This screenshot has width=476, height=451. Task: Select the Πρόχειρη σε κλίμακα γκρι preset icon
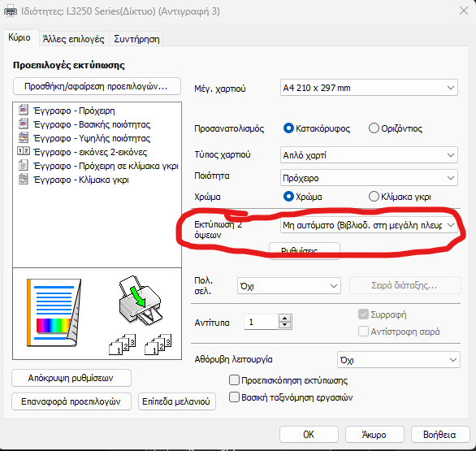coord(24,165)
